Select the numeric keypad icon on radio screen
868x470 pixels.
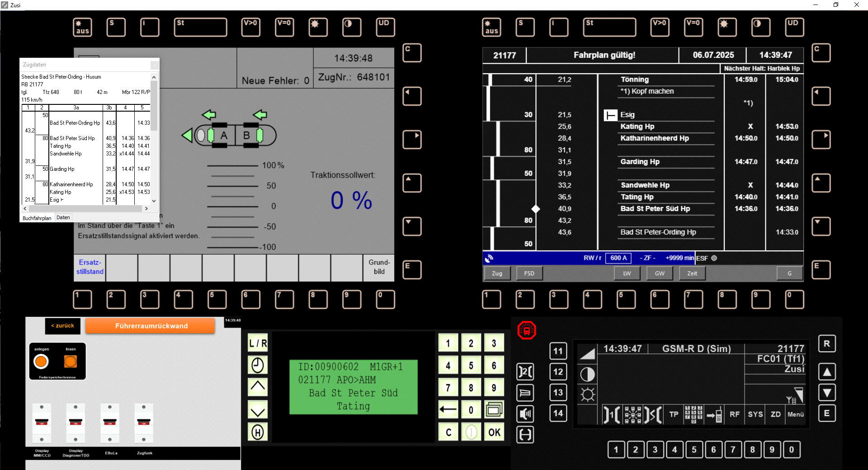pyautogui.click(x=693, y=414)
